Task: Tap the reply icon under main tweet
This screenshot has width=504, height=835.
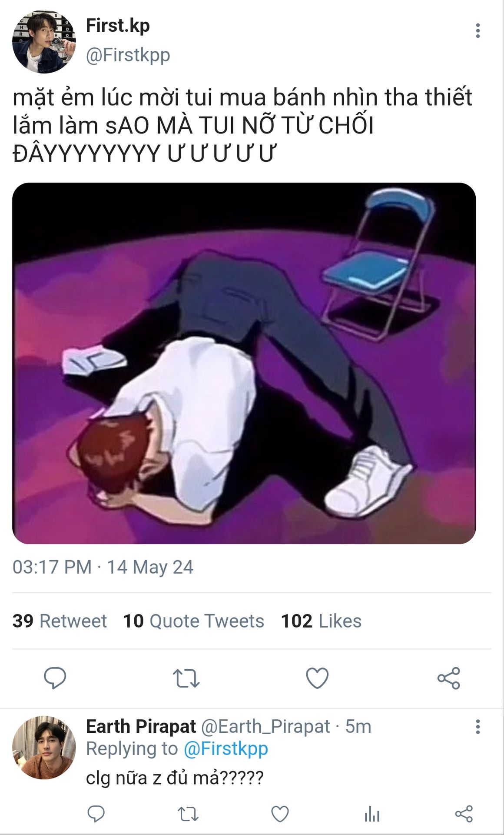Action: click(55, 678)
